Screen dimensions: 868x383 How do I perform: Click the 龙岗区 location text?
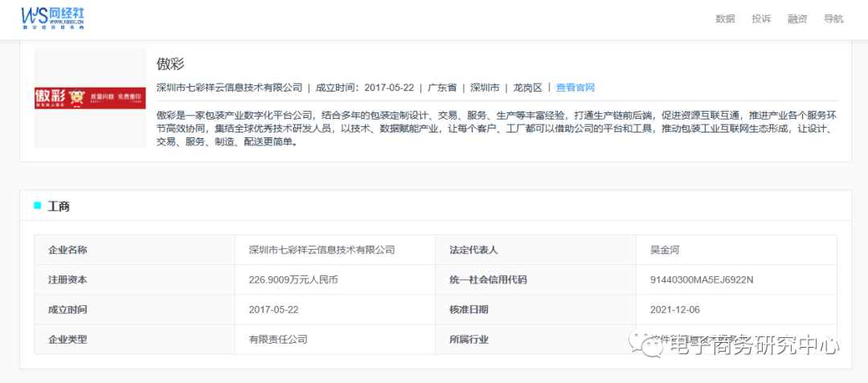click(527, 88)
